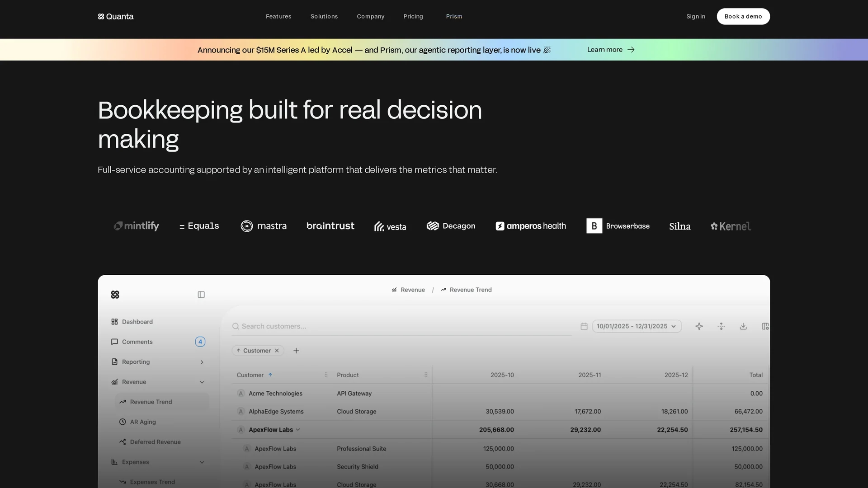
Task: Collapse the ApexFlow Labs group row
Action: (298, 430)
